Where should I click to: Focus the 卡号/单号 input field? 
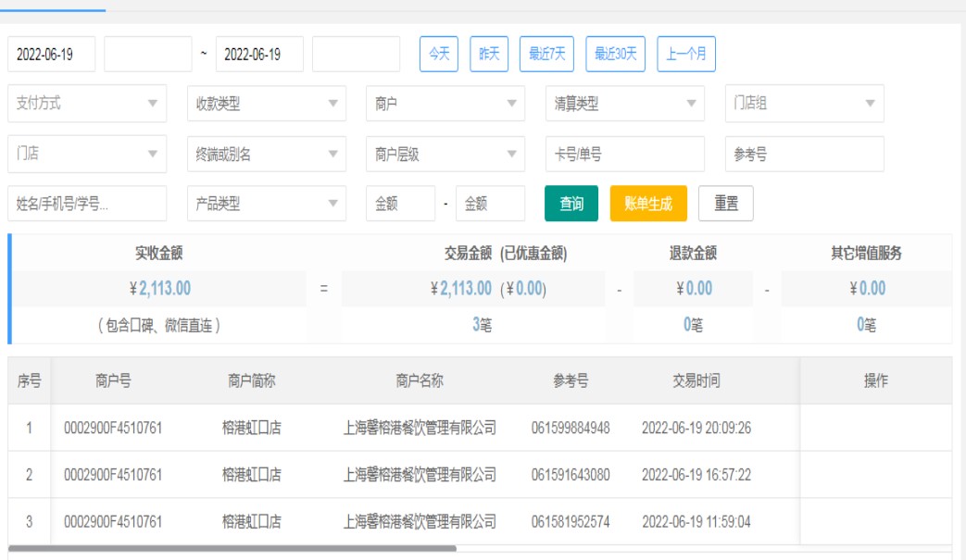pos(624,154)
